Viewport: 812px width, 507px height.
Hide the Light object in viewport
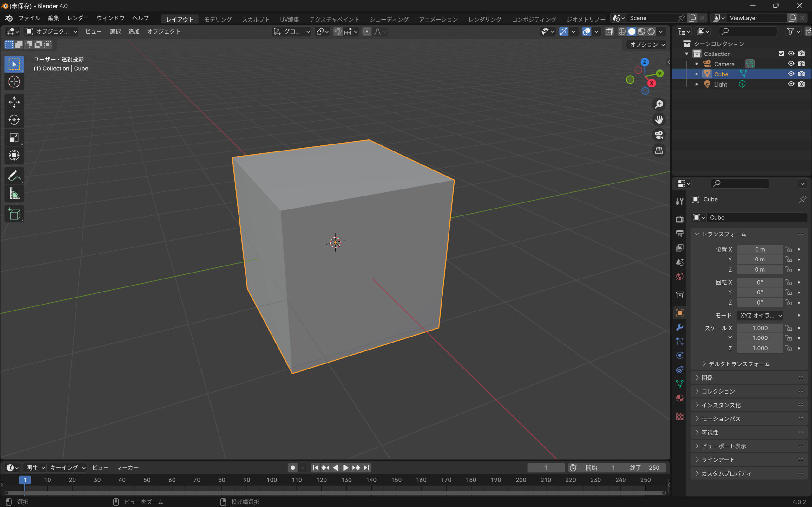click(x=791, y=84)
